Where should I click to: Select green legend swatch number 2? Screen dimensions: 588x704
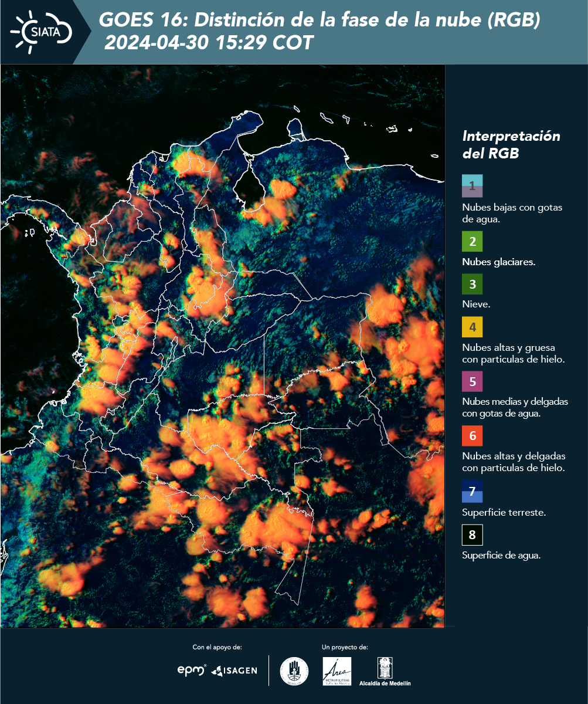pos(472,241)
